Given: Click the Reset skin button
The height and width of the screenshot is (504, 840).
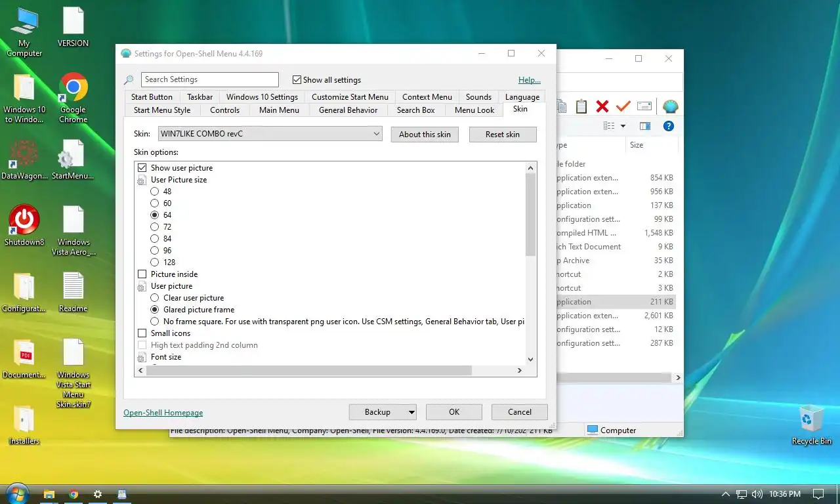Looking at the screenshot, I should click(503, 135).
